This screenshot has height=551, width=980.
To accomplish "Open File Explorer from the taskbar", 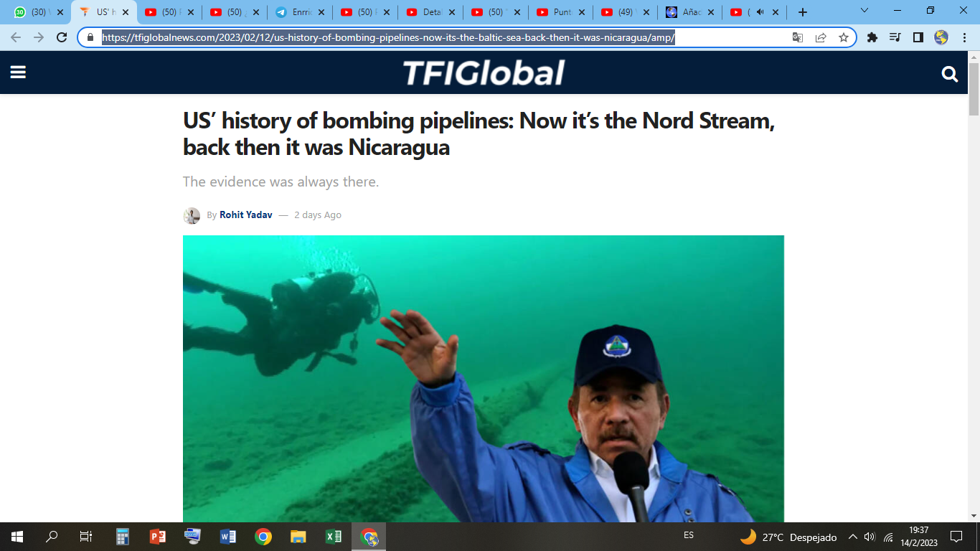I will click(298, 537).
